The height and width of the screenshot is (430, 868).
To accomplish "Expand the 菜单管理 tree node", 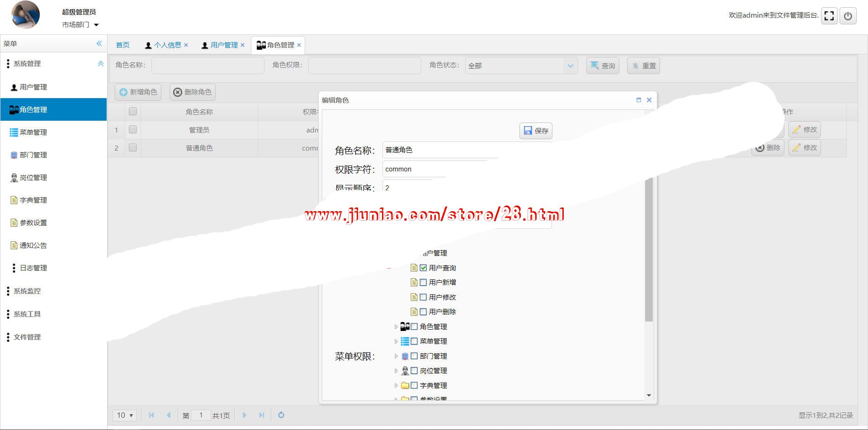I will pyautogui.click(x=396, y=341).
